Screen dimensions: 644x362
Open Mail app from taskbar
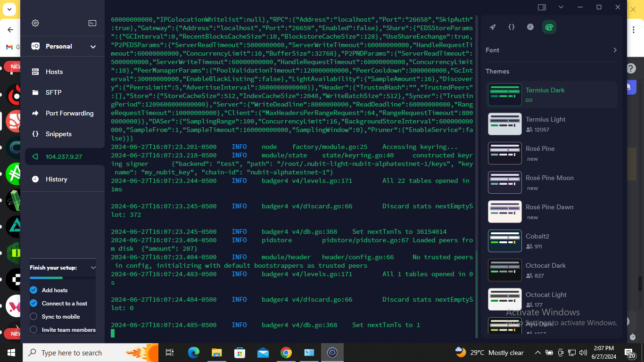263,353
